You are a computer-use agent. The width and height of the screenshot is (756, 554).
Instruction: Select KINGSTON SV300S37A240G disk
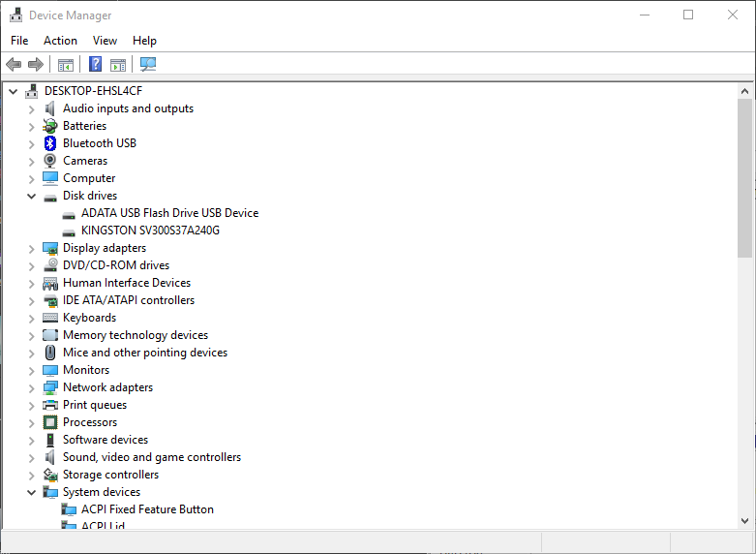coord(150,231)
